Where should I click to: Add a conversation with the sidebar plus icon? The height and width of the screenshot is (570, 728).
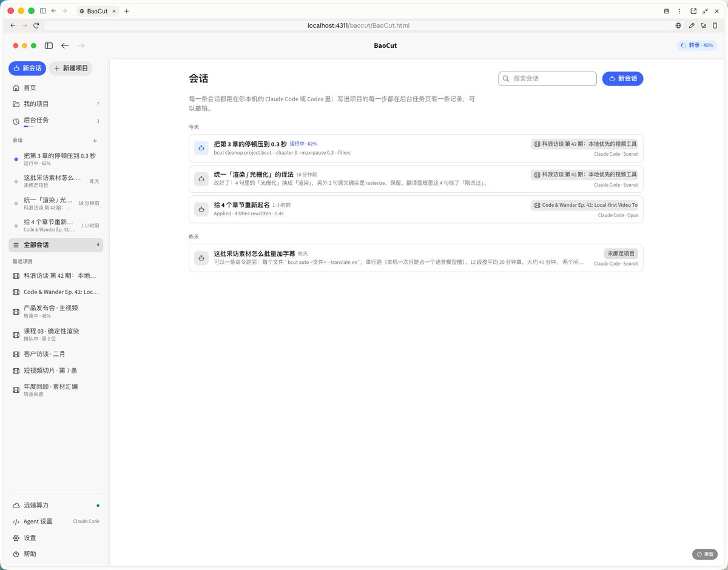click(x=95, y=141)
